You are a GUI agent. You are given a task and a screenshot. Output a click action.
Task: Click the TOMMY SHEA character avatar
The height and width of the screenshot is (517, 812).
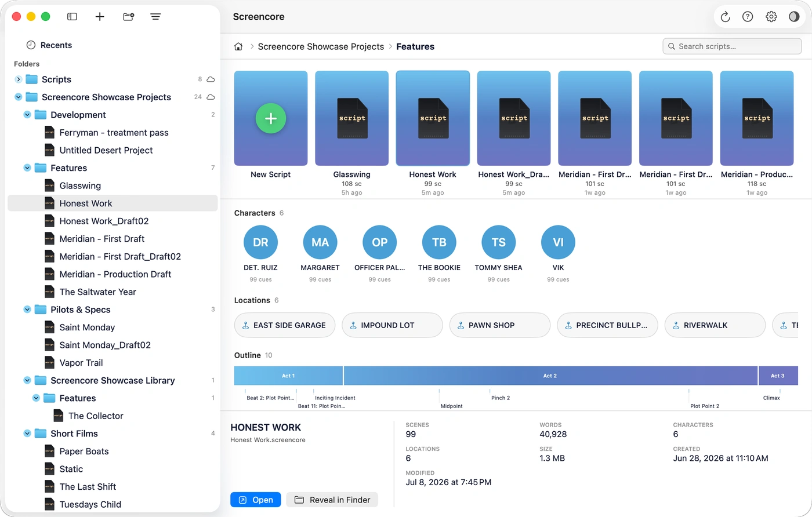pos(499,242)
